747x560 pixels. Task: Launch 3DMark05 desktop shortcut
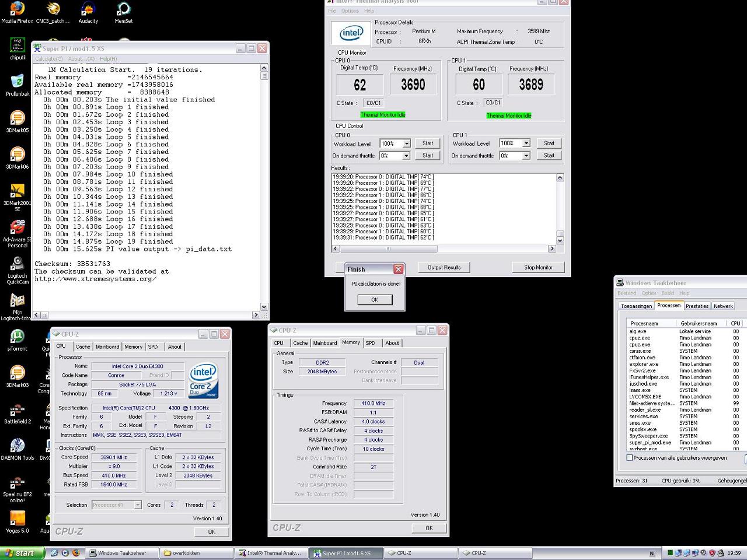(x=18, y=121)
